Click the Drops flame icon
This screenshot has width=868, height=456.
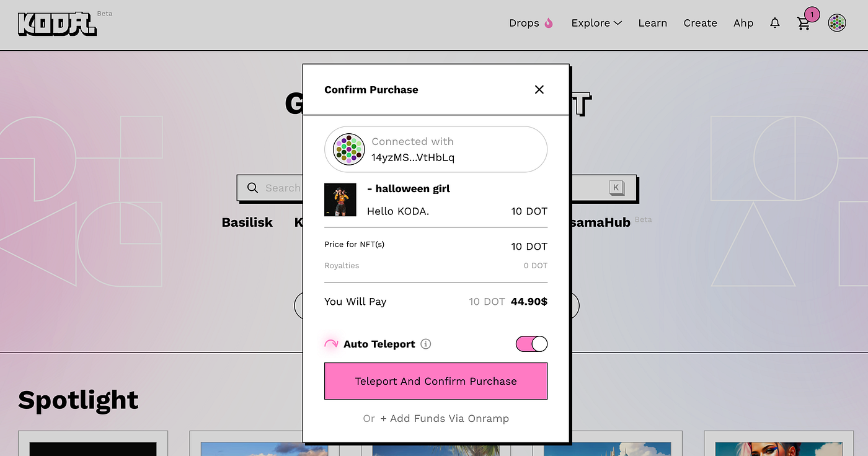tap(549, 23)
